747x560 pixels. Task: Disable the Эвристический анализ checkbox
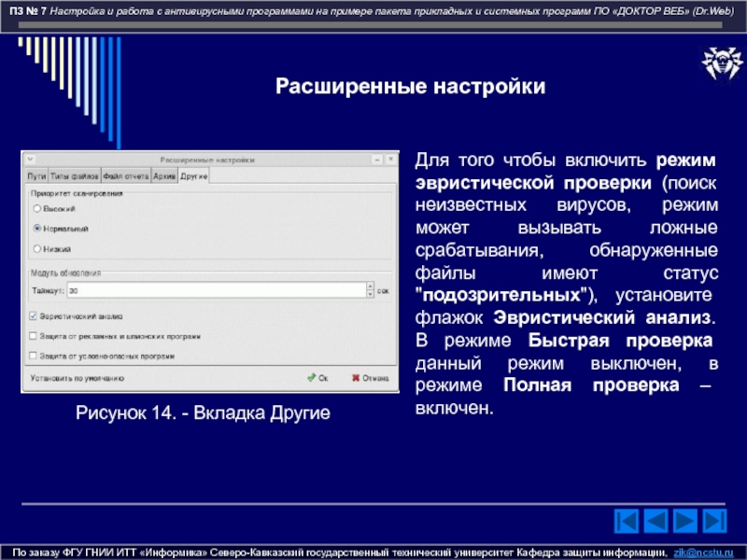tap(34, 316)
